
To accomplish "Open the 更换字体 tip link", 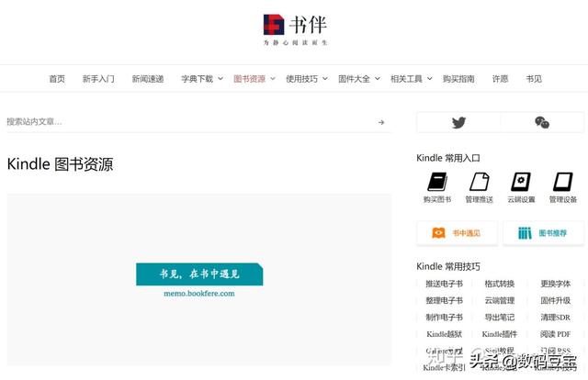I will click(555, 284).
